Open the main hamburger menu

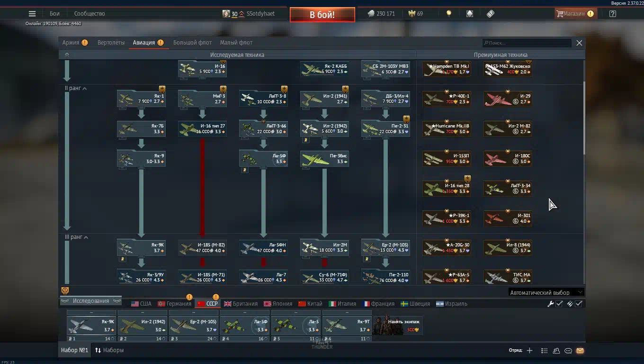click(x=32, y=14)
